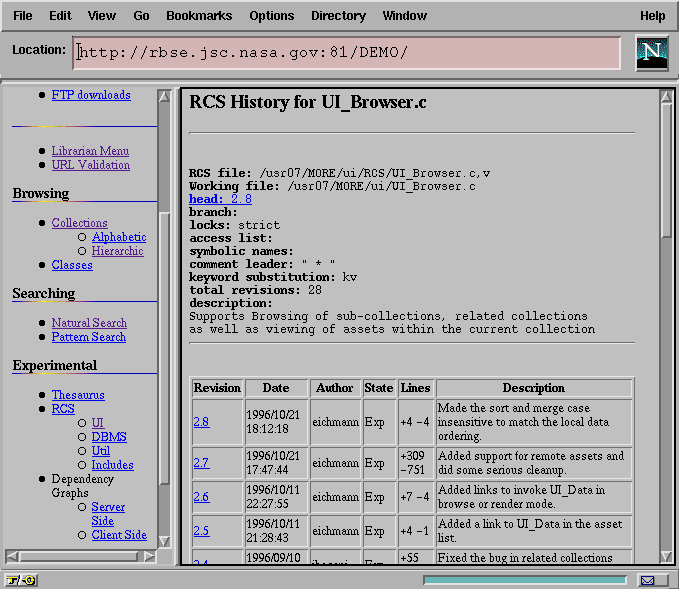Open the Directory menu
Image resolution: width=679 pixels, height=589 pixels.
click(x=338, y=16)
